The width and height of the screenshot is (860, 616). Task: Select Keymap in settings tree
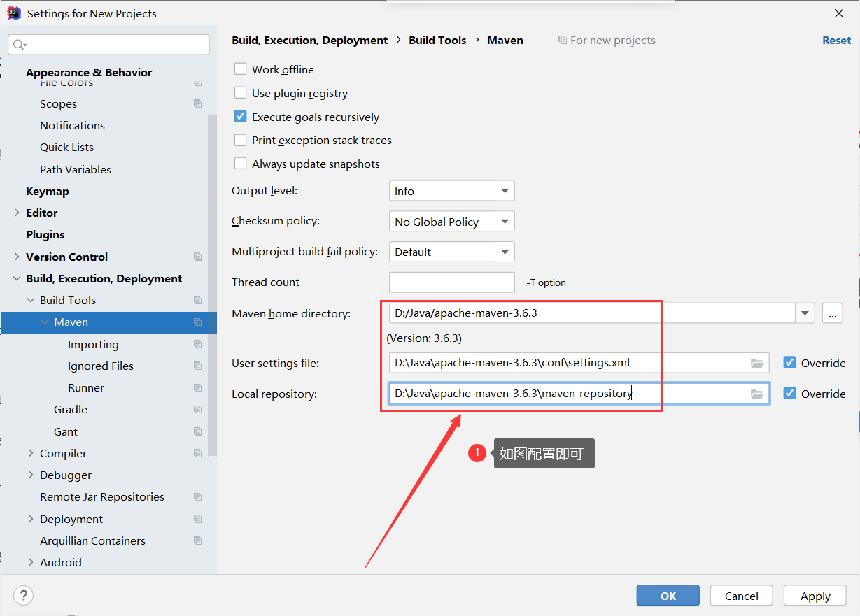click(x=48, y=191)
